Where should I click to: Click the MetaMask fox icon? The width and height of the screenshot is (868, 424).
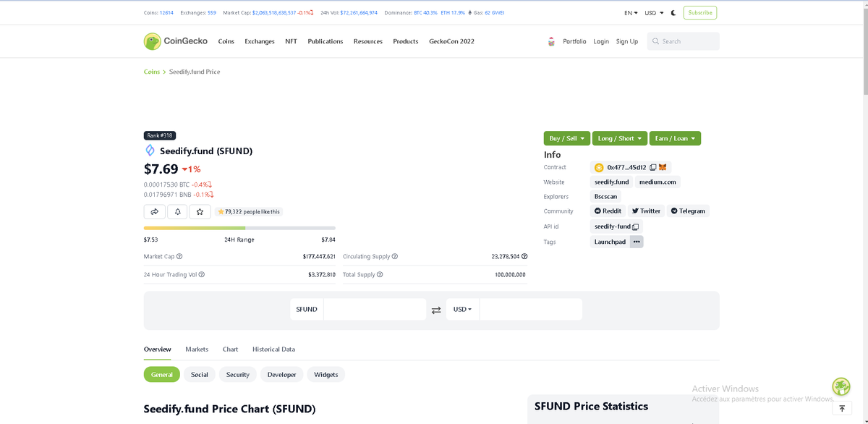coord(663,167)
